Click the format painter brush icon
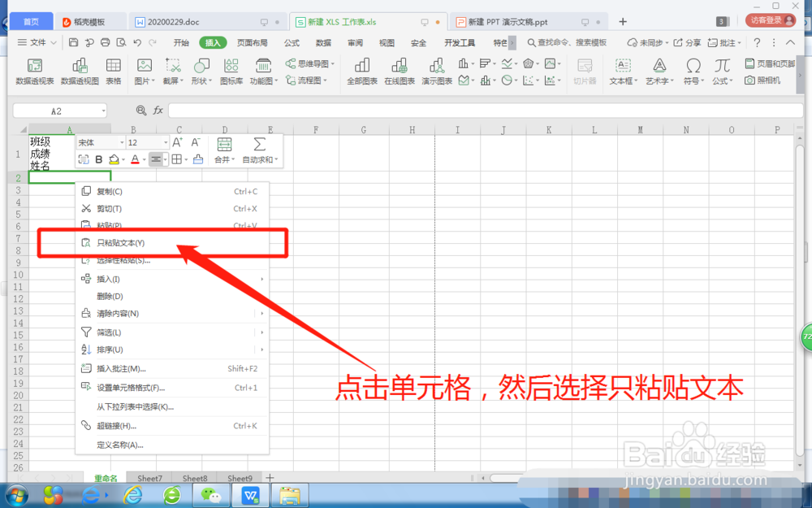The image size is (812, 508). pos(198,159)
